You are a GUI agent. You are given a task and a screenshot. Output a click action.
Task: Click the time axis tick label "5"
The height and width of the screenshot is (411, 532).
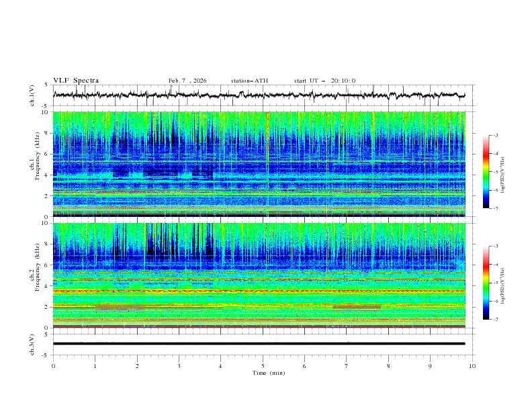263,366
